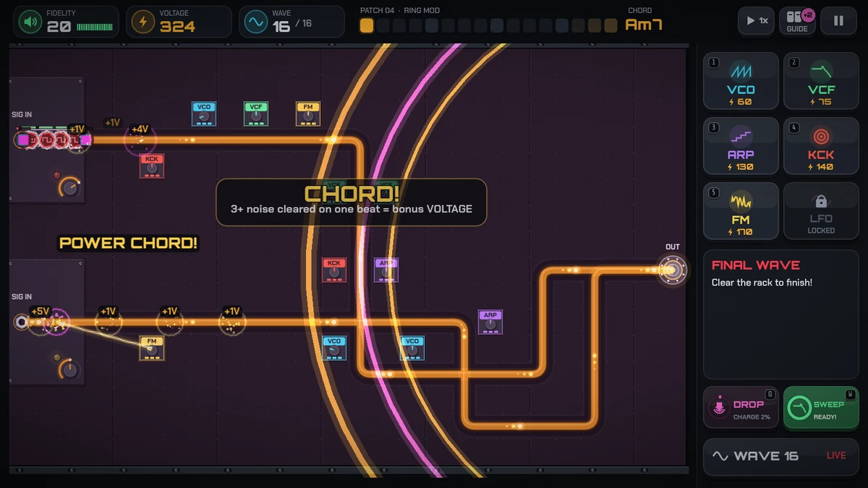Click the Fidelity value 20

[59, 27]
